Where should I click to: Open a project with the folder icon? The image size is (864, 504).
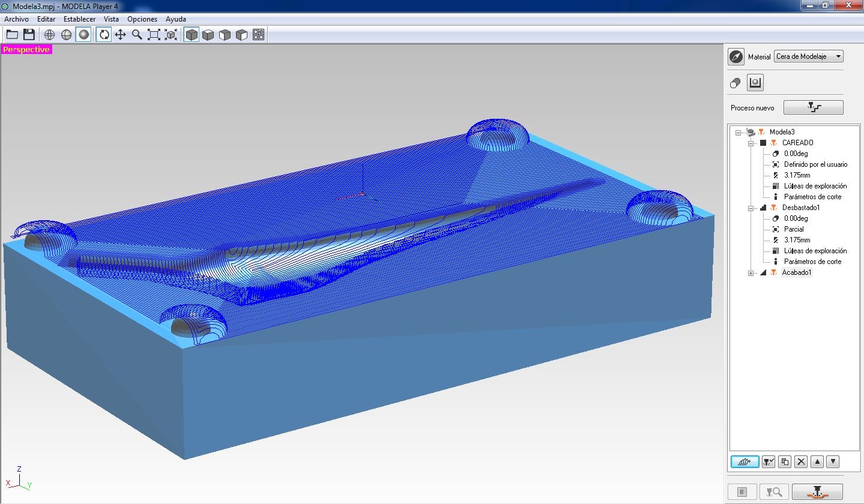[x=12, y=35]
